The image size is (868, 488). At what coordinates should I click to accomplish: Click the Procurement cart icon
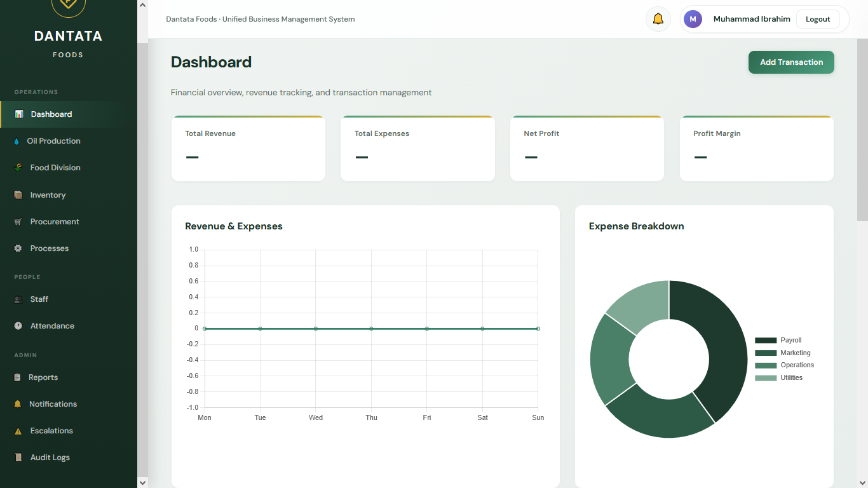18,222
